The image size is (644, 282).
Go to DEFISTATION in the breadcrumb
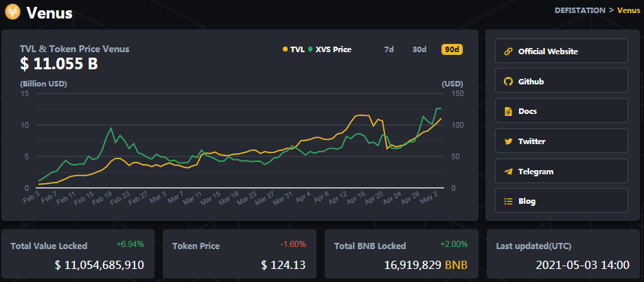tap(580, 10)
